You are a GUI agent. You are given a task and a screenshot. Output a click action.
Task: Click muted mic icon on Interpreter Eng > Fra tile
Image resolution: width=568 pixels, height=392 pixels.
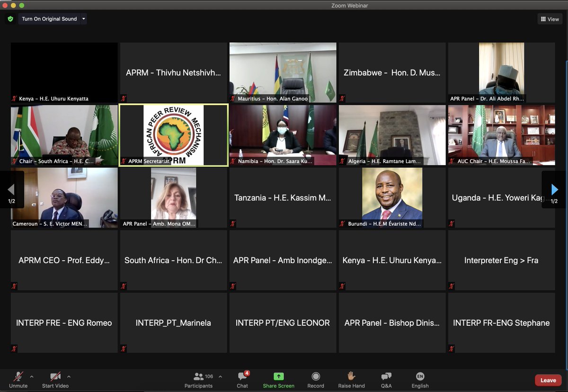click(x=452, y=286)
